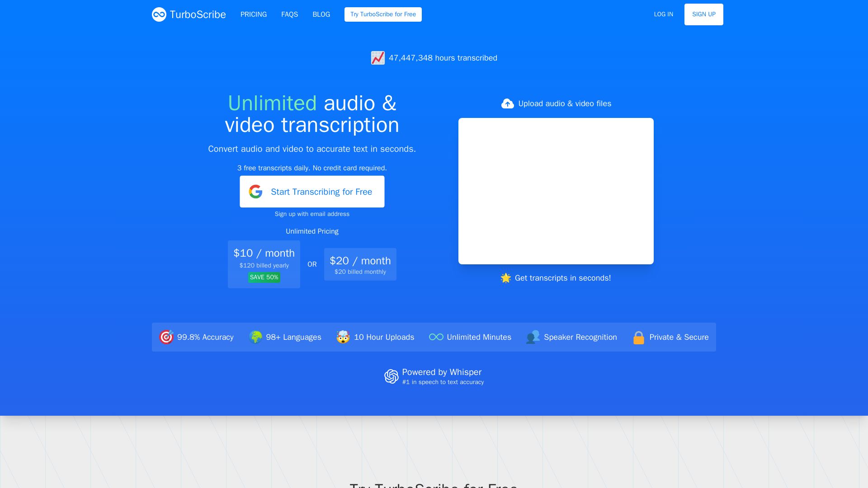Viewport: 868px width, 488px height.
Task: Click the infinity icon for Unlimited Minutes
Action: pos(436,337)
